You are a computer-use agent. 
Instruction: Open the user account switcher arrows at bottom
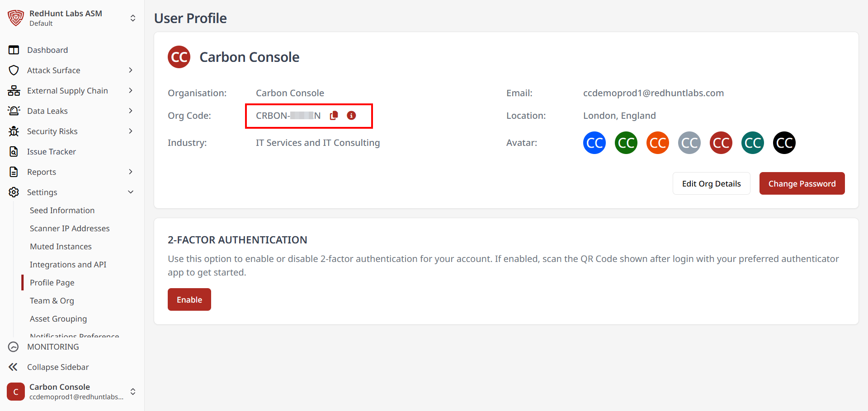pos(133,392)
